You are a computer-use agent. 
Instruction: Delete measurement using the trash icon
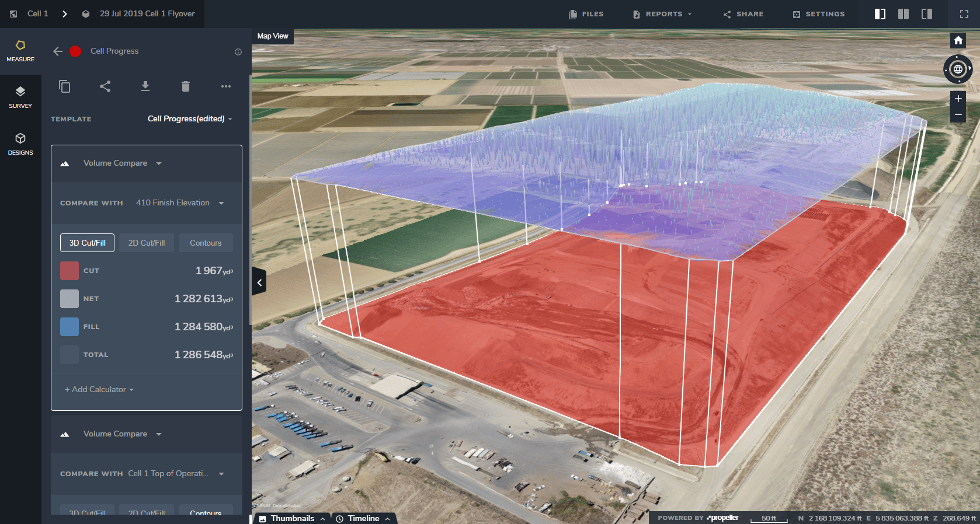pos(186,87)
